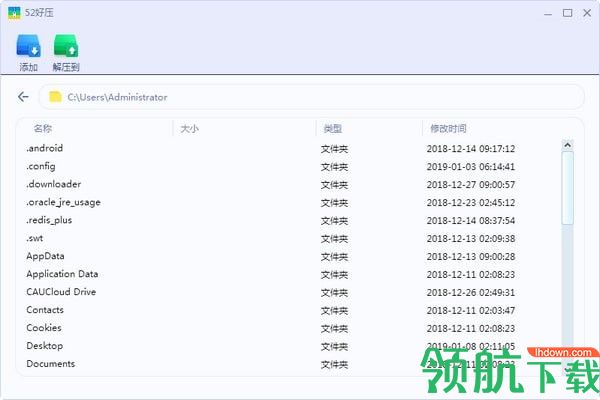Click 文件夹 type in Documents row
Viewport: 600px width, 400px height.
pos(334,365)
